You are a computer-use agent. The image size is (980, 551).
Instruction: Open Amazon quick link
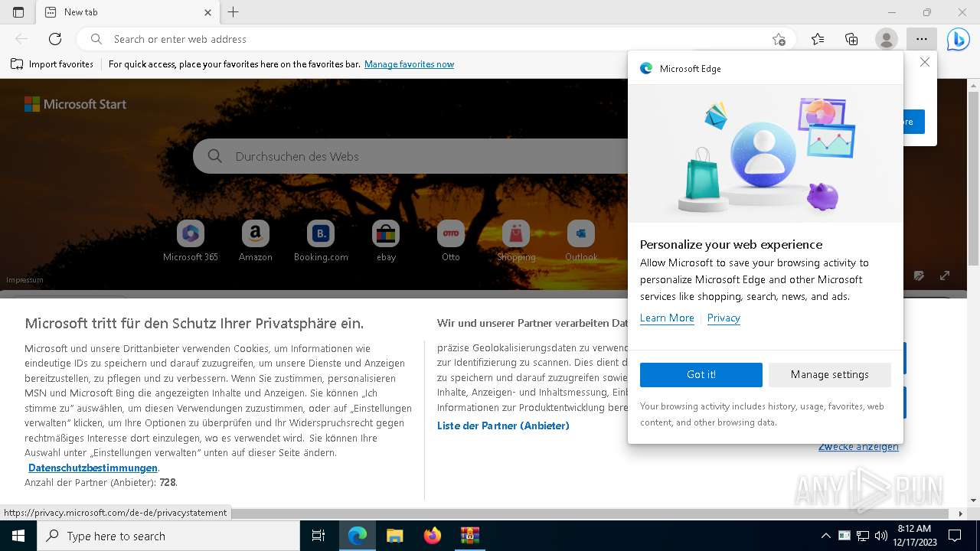pos(255,241)
